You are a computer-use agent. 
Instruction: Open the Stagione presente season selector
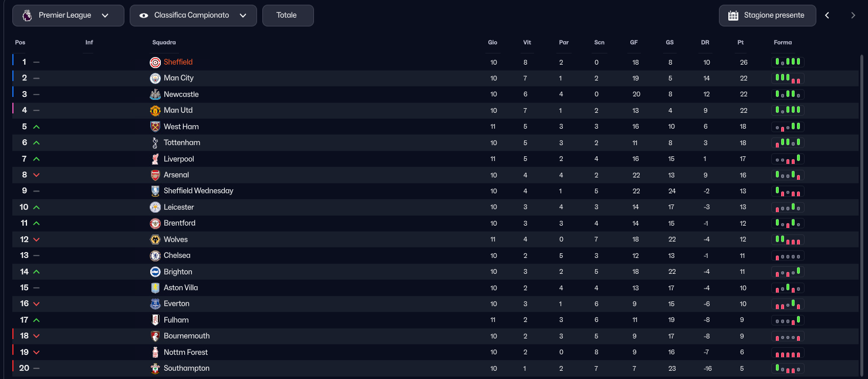[767, 16]
